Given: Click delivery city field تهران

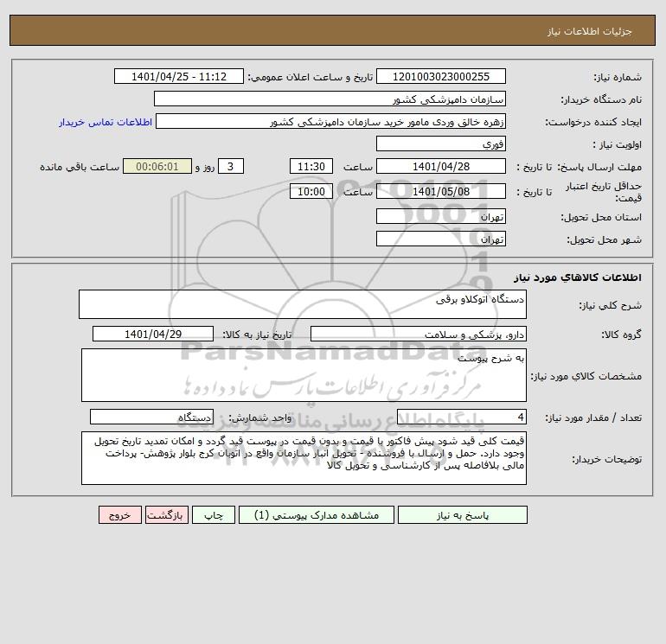Looking at the screenshot, I should click(441, 239).
